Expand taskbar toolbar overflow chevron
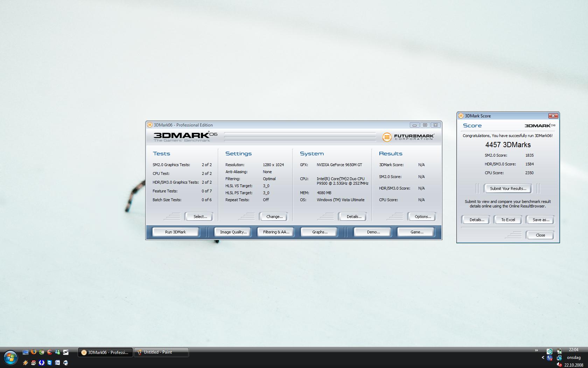Screen dimensions: 588x368 [537, 350]
